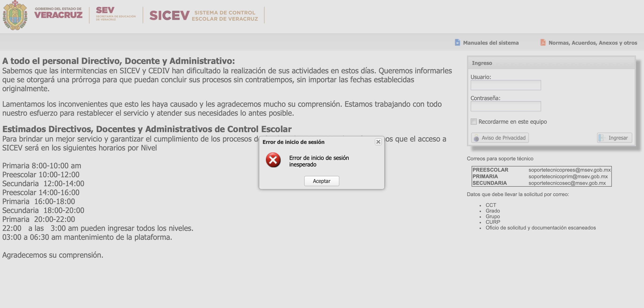Click 'Secundaria 12:00-14:00' schedule line

(43, 183)
